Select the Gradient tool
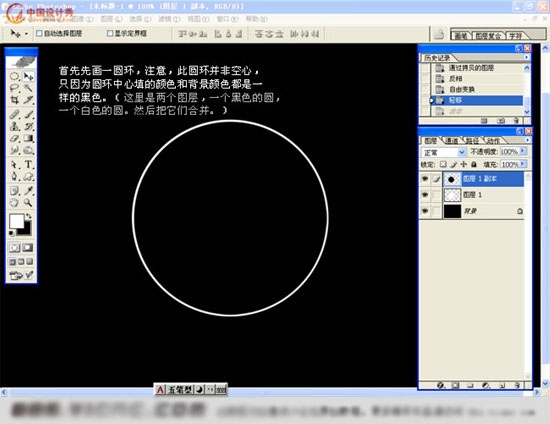Viewport: 550px width, 424px height. pyautogui.click(x=28, y=138)
